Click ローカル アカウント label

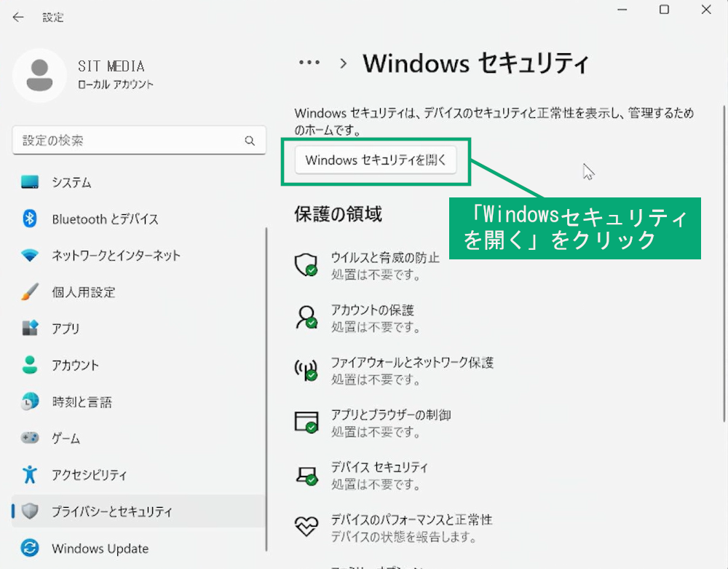(116, 85)
